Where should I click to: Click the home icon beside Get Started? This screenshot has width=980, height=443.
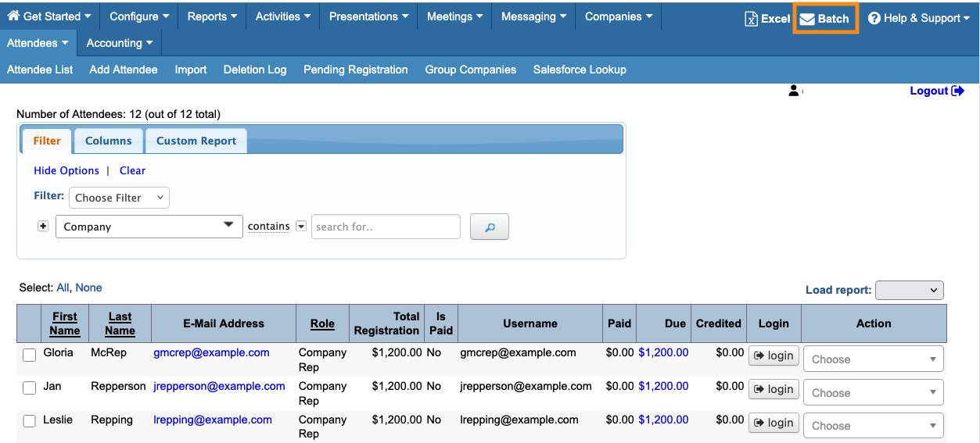coord(13,16)
